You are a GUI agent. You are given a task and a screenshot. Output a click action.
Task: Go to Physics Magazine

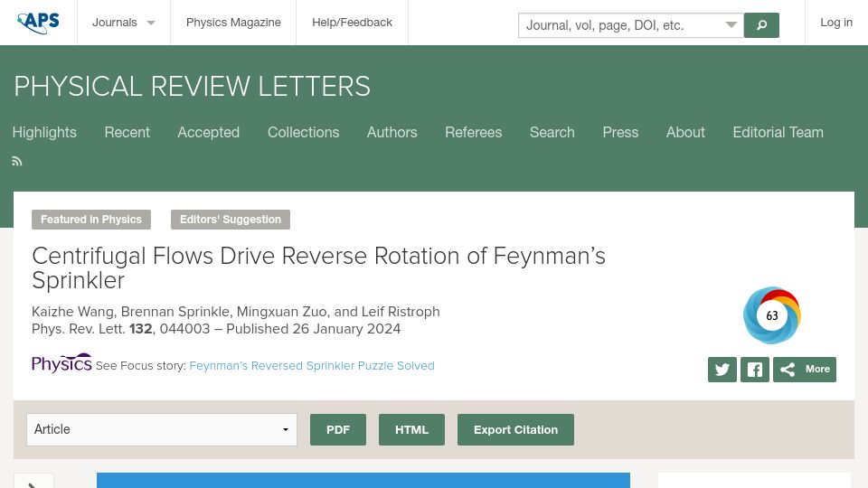click(x=233, y=23)
